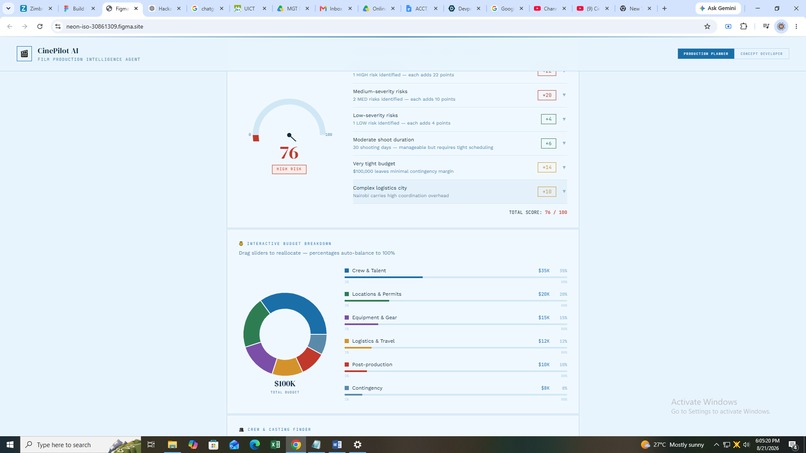Screen dimensions: 806x453
Task: Open the Chrome extensions puzzle icon
Action: (x=743, y=26)
